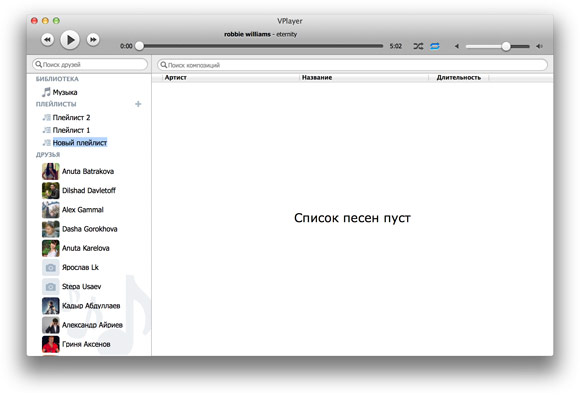Click the volume up speaker icon

click(539, 46)
